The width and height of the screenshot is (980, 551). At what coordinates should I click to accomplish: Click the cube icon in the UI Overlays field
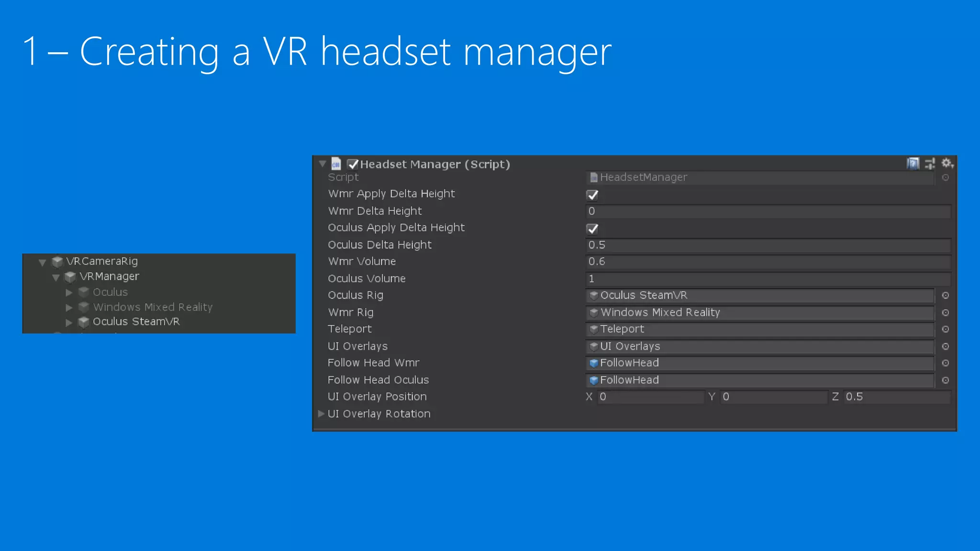594,346
